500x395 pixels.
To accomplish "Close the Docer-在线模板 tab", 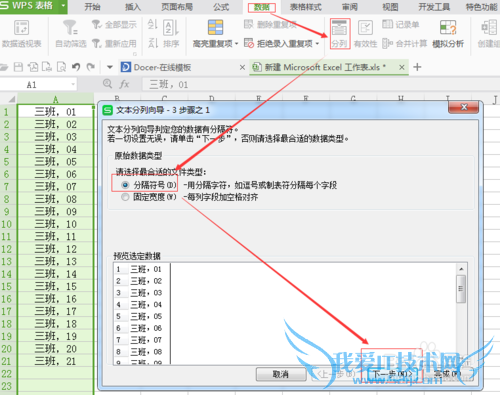I will click(x=242, y=67).
